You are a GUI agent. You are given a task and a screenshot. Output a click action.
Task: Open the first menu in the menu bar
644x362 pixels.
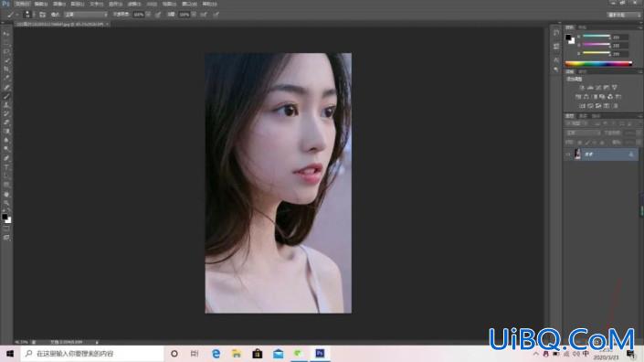click(x=22, y=4)
